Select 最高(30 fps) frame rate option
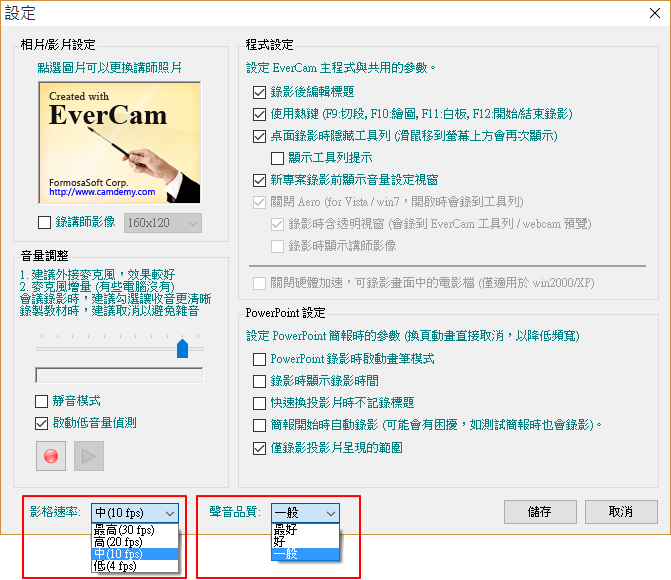This screenshot has height=580, width=671. 135,530
